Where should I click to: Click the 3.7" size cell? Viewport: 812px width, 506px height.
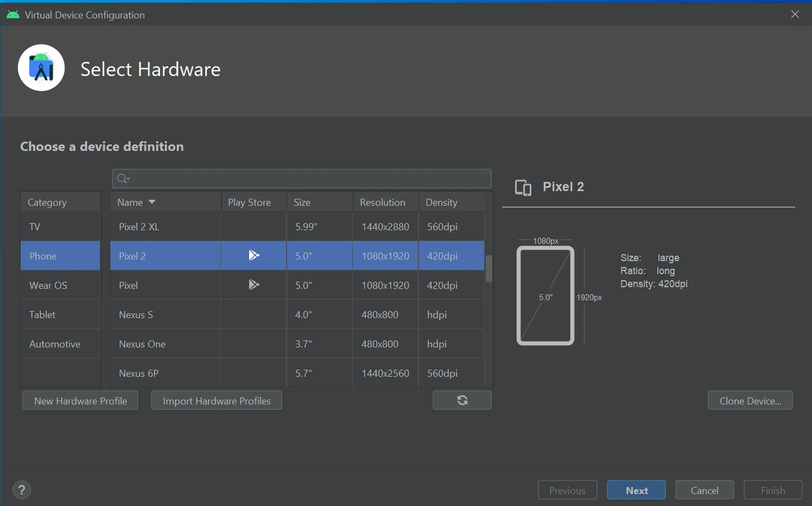[320, 344]
